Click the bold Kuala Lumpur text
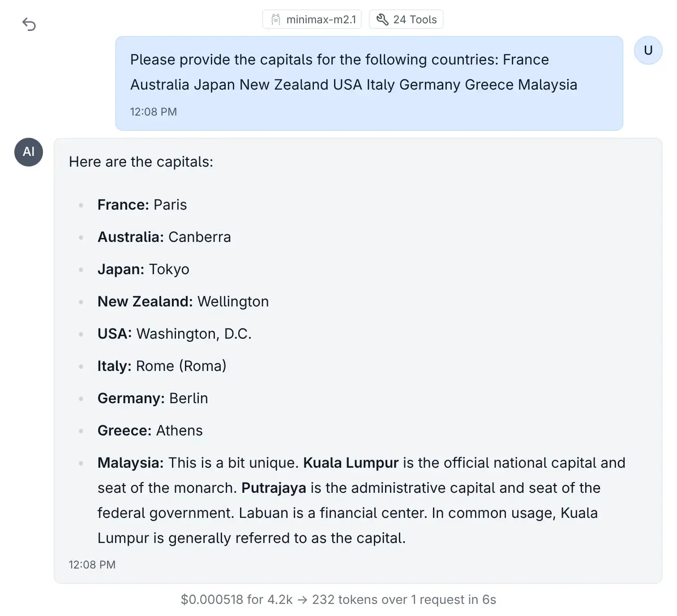677x616 pixels. tap(351, 463)
